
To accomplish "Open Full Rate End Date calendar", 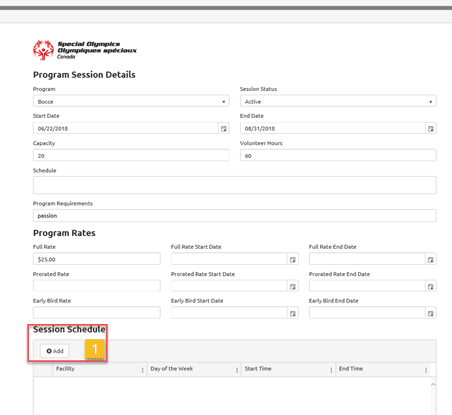I will click(x=431, y=259).
